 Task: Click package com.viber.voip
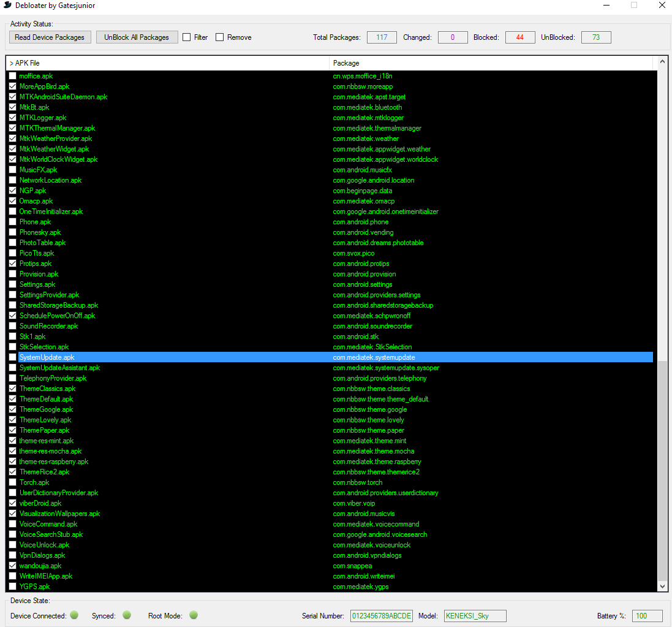click(354, 503)
